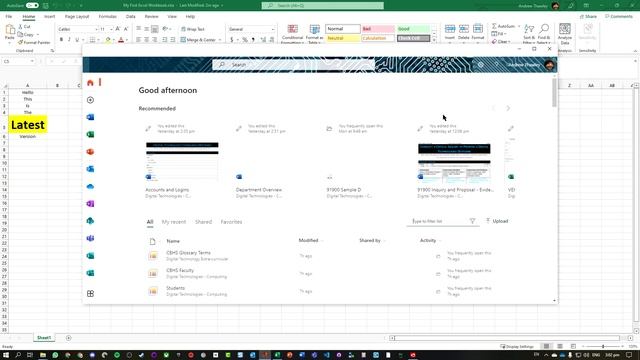Click Format as Table in Excel ribbon
Viewport: 640px width, 360px height.
(x=314, y=34)
